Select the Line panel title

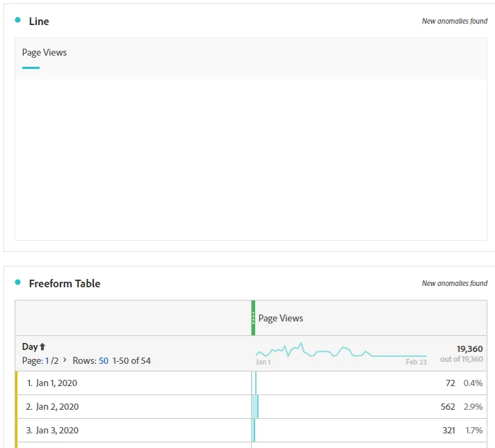(39, 21)
